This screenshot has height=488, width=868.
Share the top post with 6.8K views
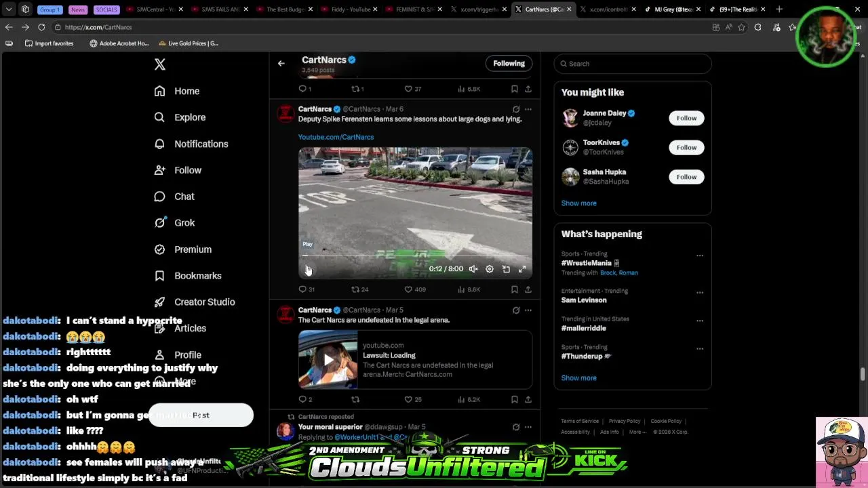[x=528, y=89]
